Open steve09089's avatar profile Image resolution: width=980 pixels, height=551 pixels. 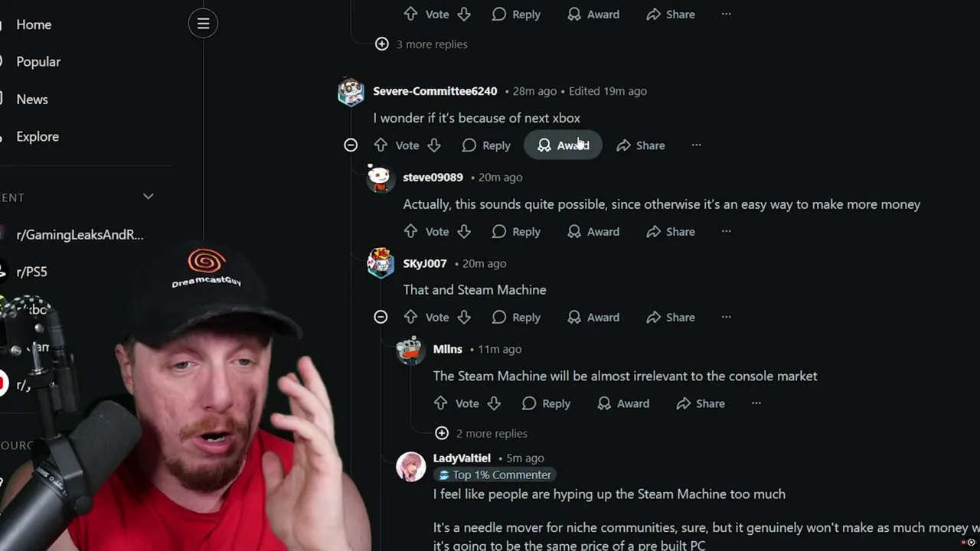click(x=381, y=178)
